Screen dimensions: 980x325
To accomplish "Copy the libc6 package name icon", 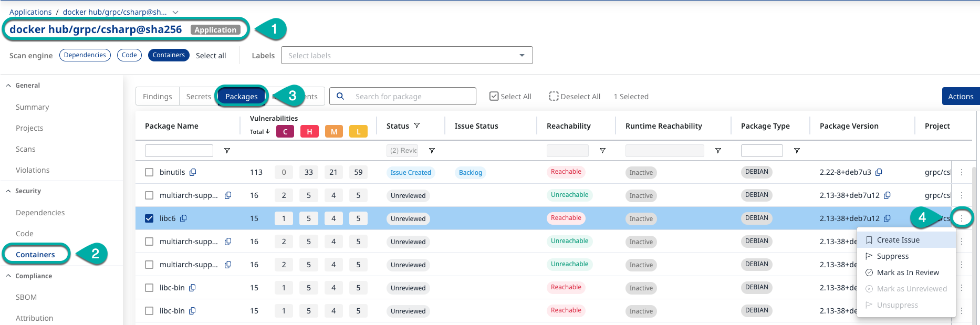I will click(x=183, y=218).
